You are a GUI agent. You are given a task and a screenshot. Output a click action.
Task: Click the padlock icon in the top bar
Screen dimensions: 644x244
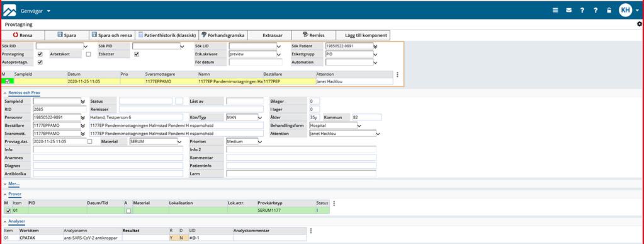(609, 10)
